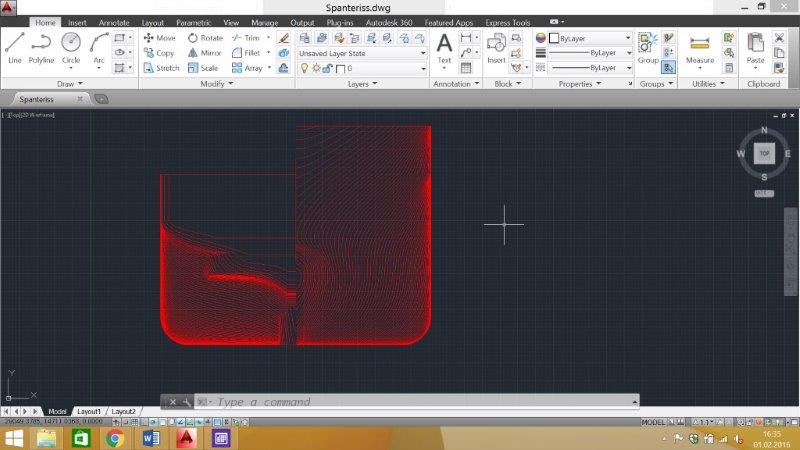Viewport: 800px width, 450px height.
Task: Toggle Grid Display in status bar
Action: pos(135,422)
